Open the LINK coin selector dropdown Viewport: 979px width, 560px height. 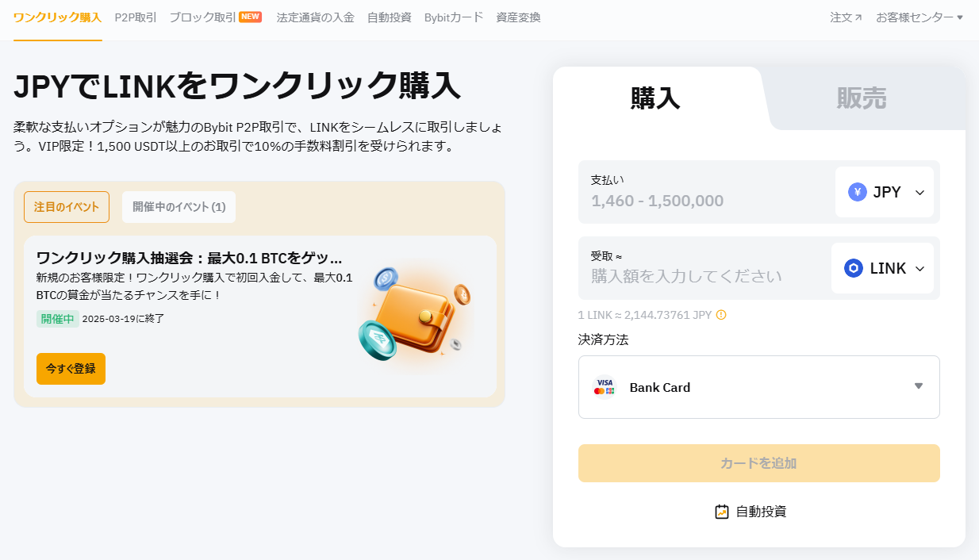(x=919, y=268)
